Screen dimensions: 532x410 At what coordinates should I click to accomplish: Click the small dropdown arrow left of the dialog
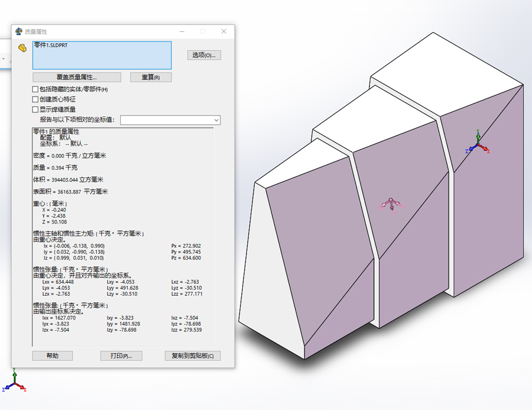(3, 59)
